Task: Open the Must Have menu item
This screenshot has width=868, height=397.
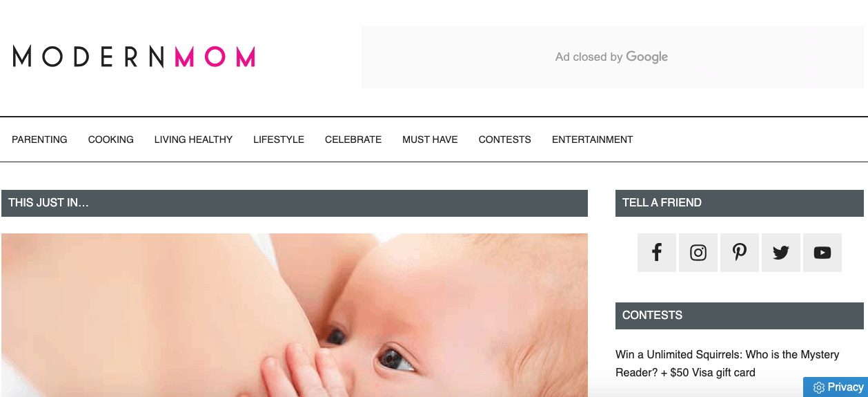Action: (430, 139)
